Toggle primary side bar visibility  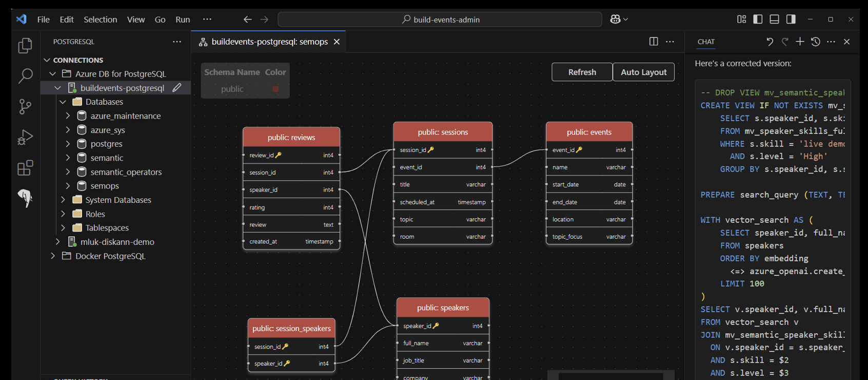click(758, 19)
